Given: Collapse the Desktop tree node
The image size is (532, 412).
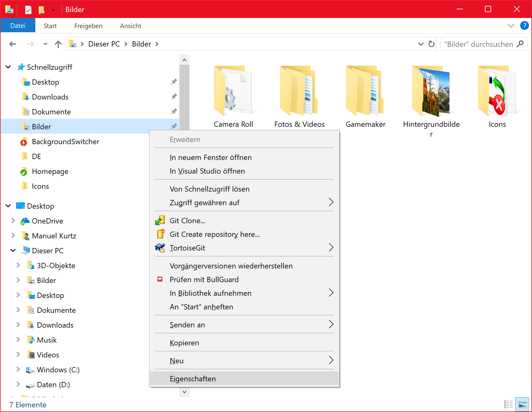Looking at the screenshot, I should point(8,206).
